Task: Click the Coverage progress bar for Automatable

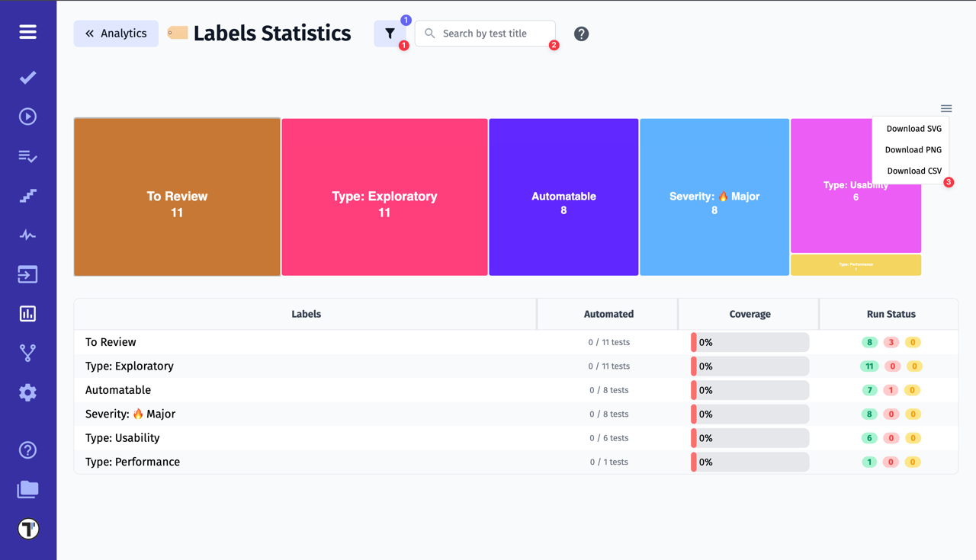Action: tap(750, 389)
